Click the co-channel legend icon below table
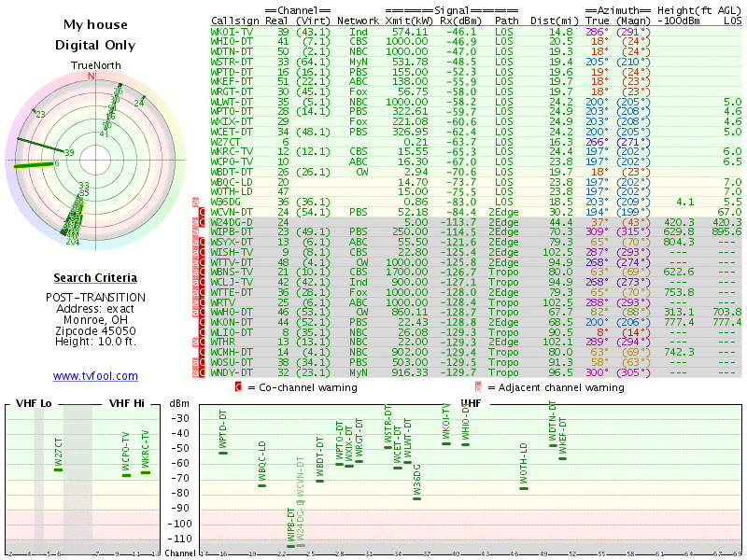 [239, 386]
